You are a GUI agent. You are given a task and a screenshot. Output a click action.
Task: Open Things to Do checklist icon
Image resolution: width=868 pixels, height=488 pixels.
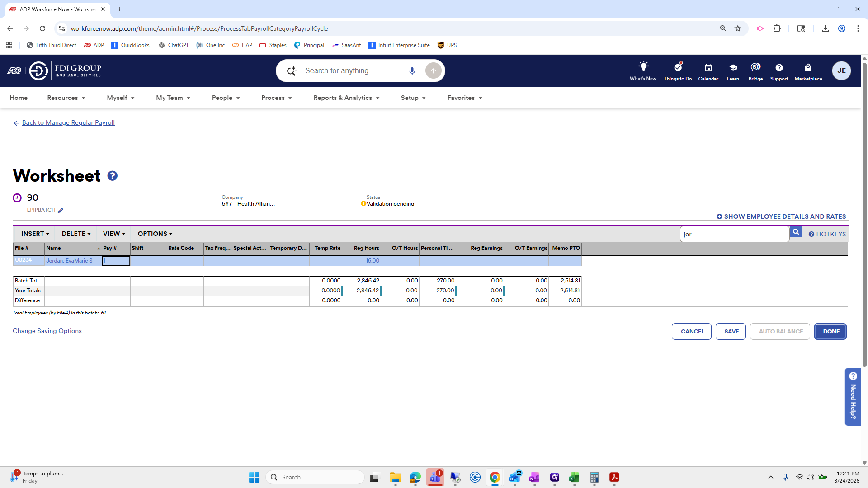678,67
